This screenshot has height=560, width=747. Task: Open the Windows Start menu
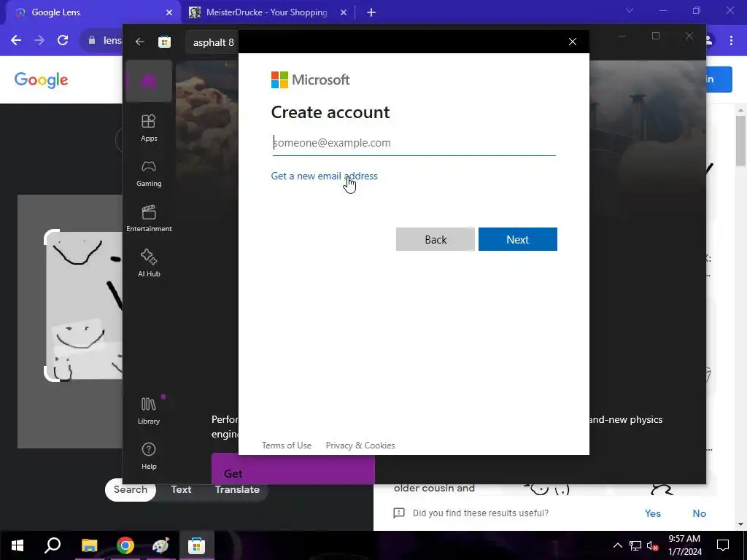coord(18,545)
